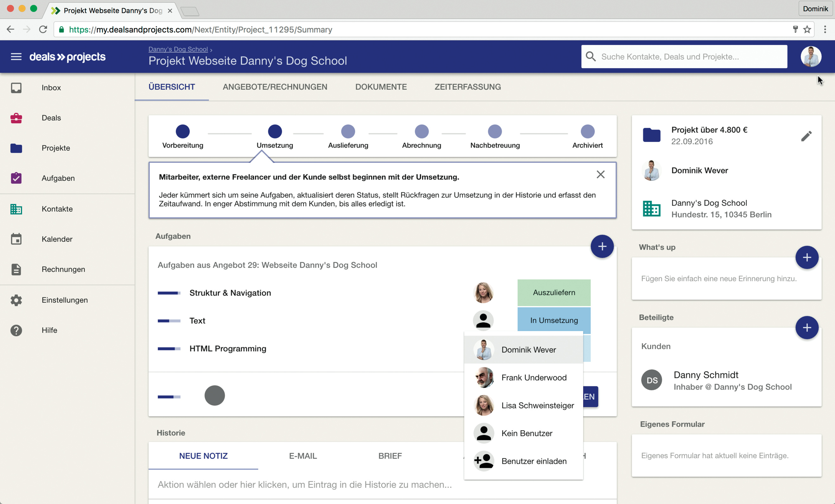Open Aufgaben via the clipboard icon
The height and width of the screenshot is (504, 835).
pyautogui.click(x=16, y=178)
